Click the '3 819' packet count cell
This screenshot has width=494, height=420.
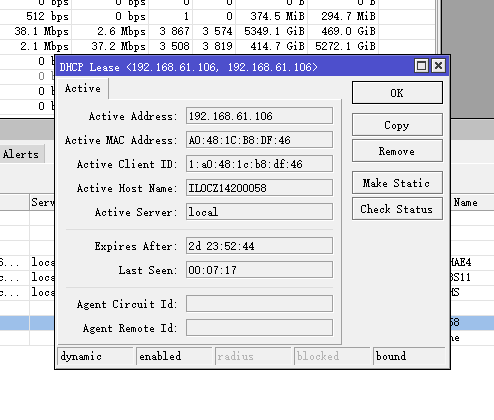click(214, 46)
